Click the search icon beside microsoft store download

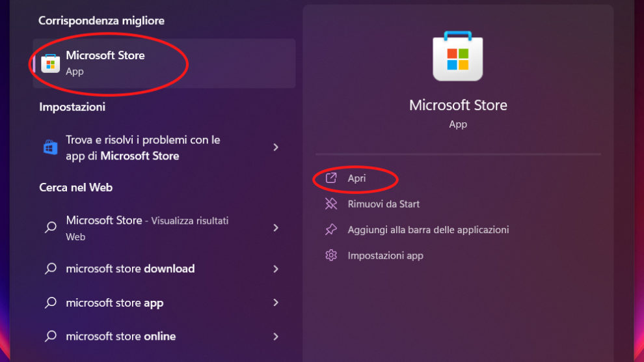[50, 269]
